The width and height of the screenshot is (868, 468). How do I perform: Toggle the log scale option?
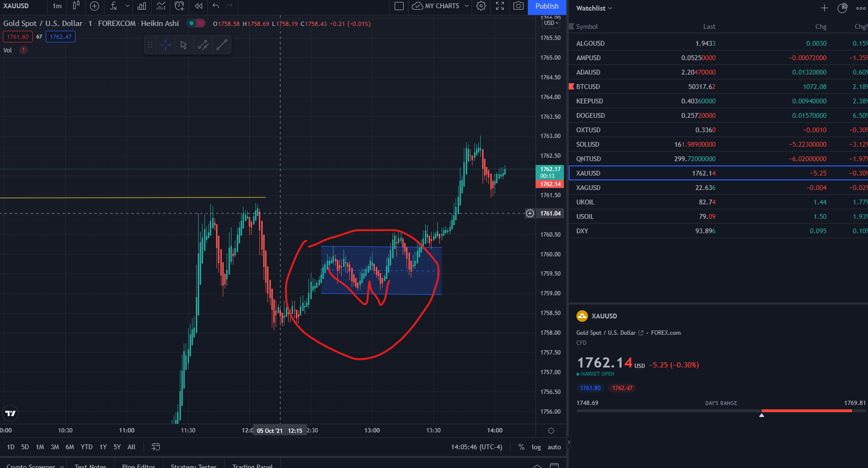click(536, 447)
